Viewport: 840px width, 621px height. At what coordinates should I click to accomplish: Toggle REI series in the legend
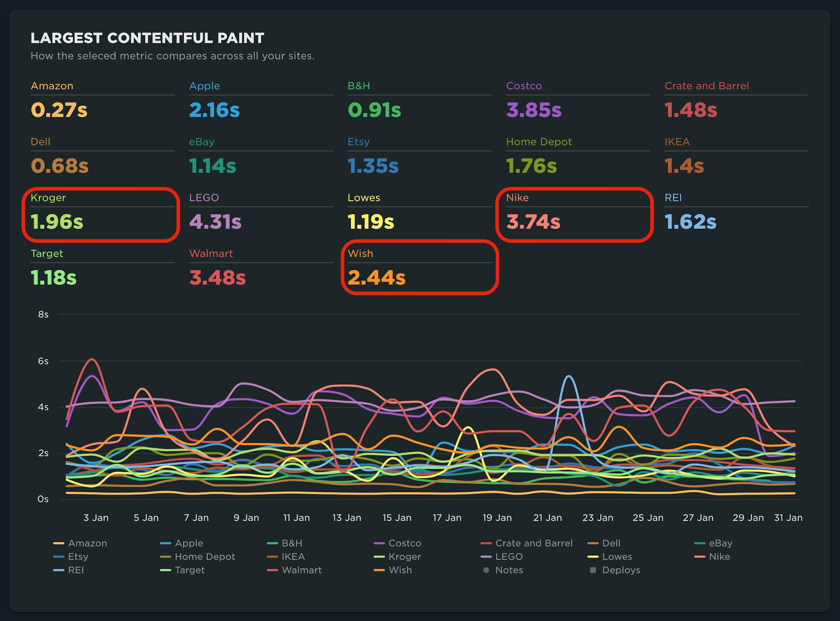click(76, 570)
